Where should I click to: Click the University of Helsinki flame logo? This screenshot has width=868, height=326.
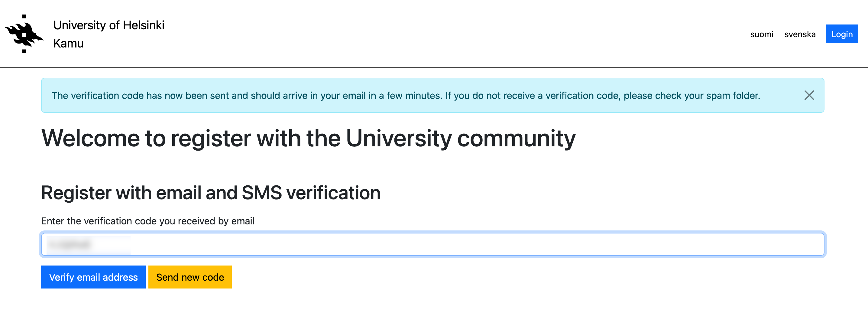24,34
